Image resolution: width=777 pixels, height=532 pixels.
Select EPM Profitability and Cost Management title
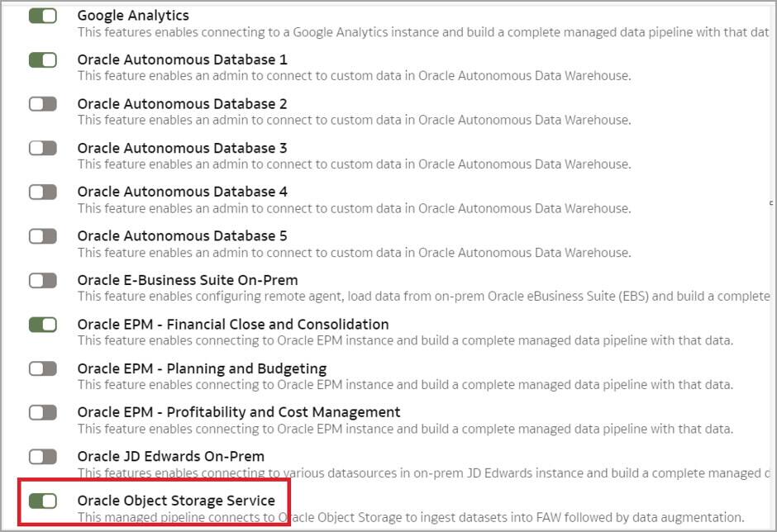239,412
